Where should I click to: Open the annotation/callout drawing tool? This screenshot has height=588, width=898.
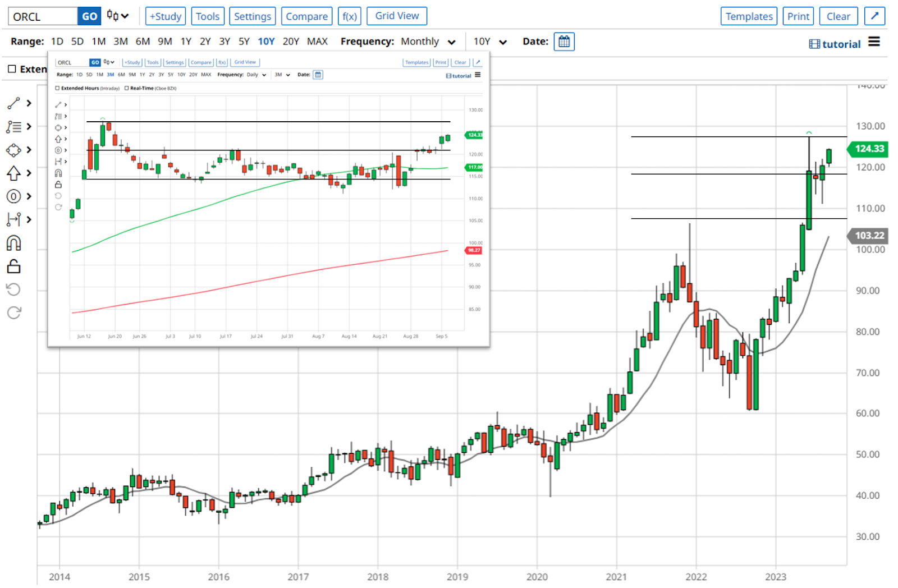point(12,127)
